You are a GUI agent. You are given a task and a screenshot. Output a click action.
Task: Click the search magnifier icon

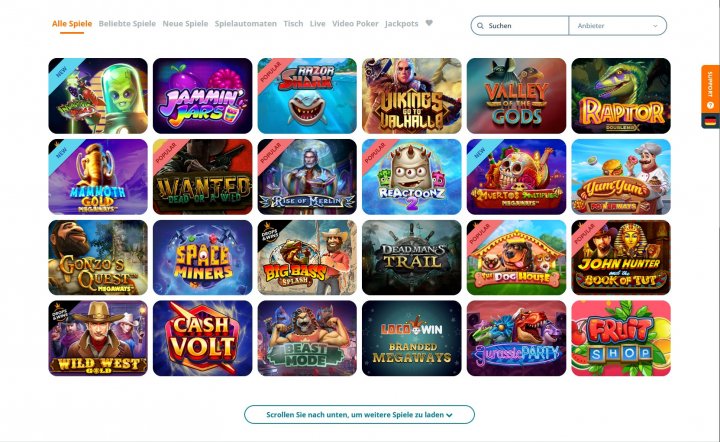coord(480,26)
